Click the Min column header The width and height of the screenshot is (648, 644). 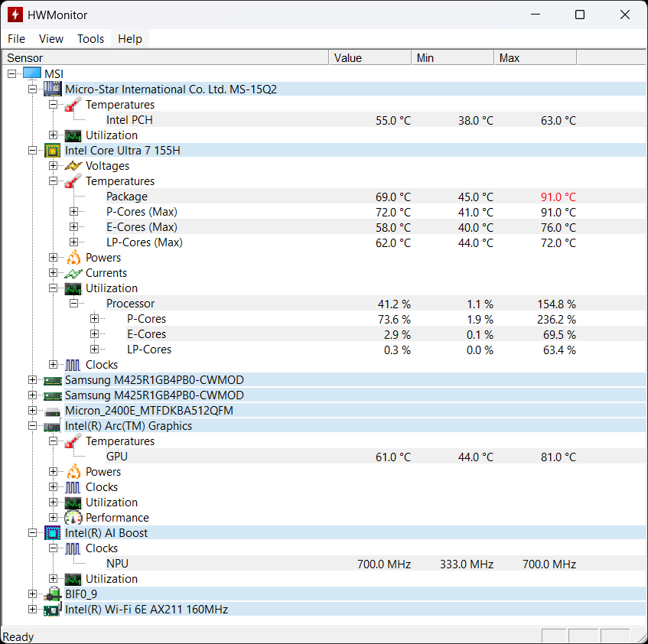453,58
